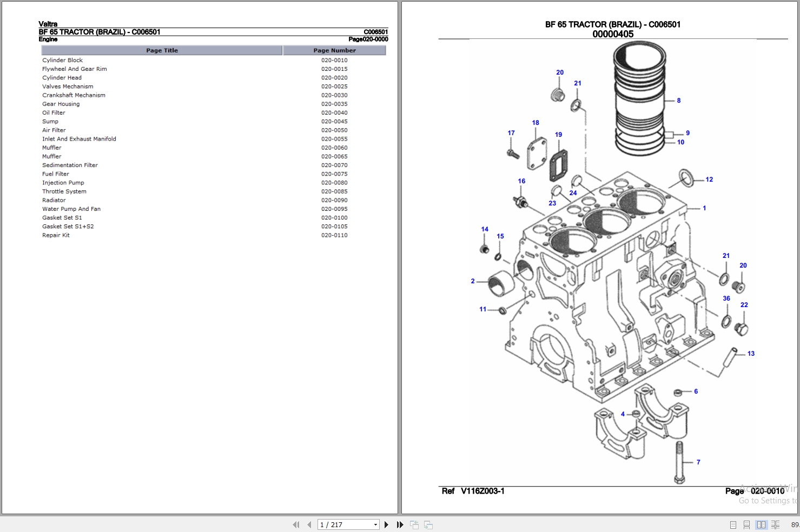Open the Repair Kit entry
The height and width of the screenshot is (532, 800).
56,235
